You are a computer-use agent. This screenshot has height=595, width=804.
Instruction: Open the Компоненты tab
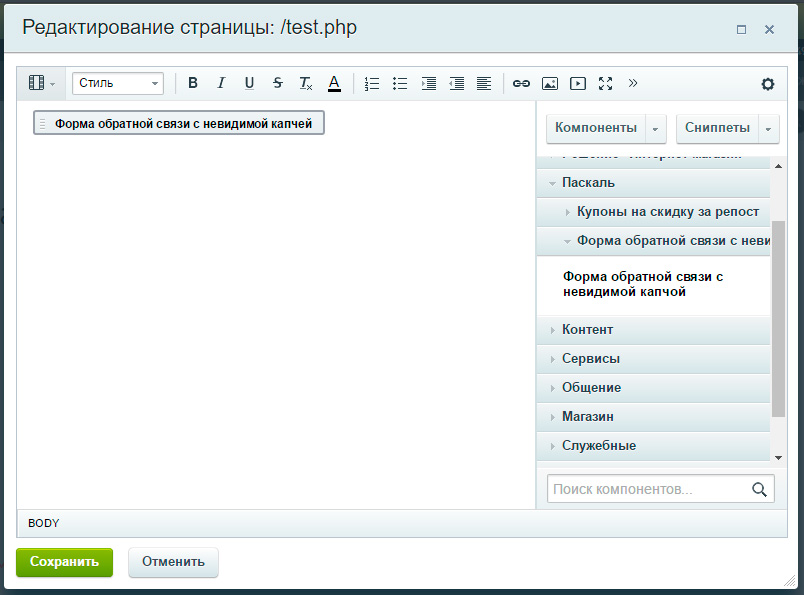point(596,128)
